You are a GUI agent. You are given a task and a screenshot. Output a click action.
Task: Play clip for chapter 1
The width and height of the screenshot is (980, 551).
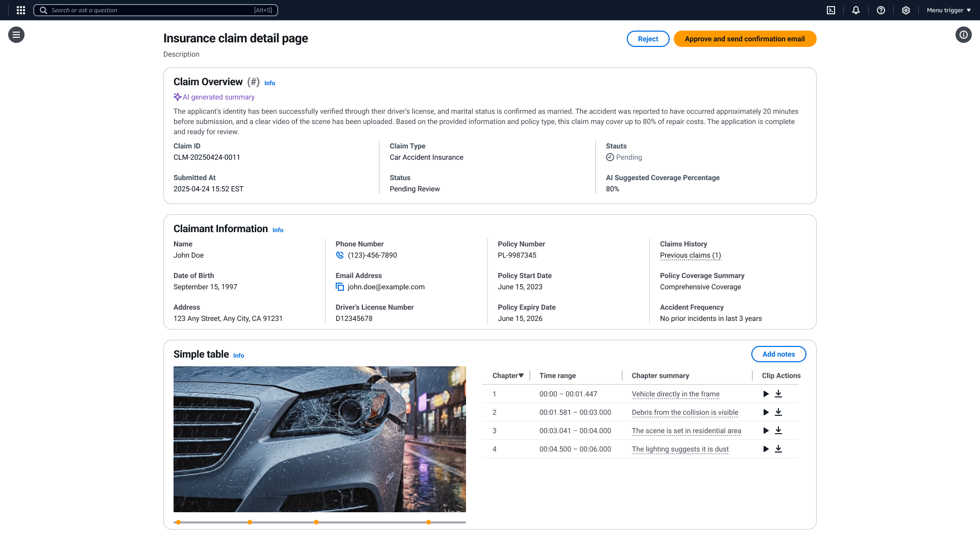[766, 394]
